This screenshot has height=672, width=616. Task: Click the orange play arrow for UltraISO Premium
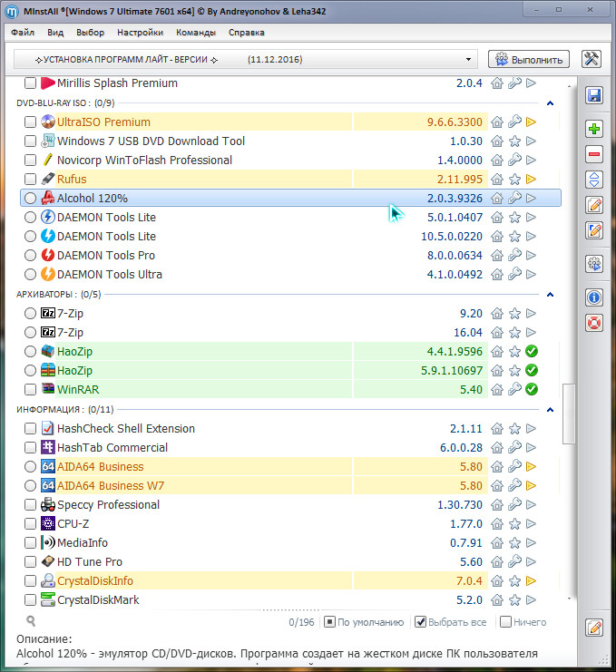tap(531, 122)
